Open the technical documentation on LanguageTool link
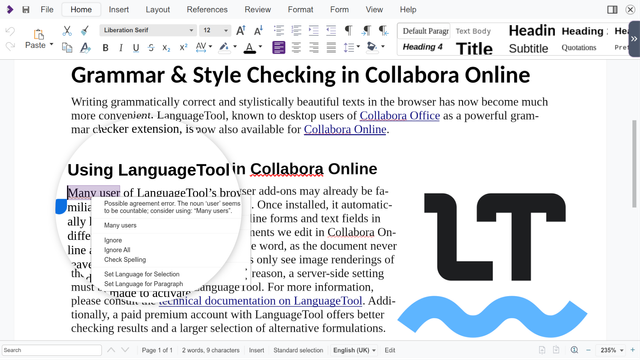The height and width of the screenshot is (360, 640). pyautogui.click(x=260, y=301)
